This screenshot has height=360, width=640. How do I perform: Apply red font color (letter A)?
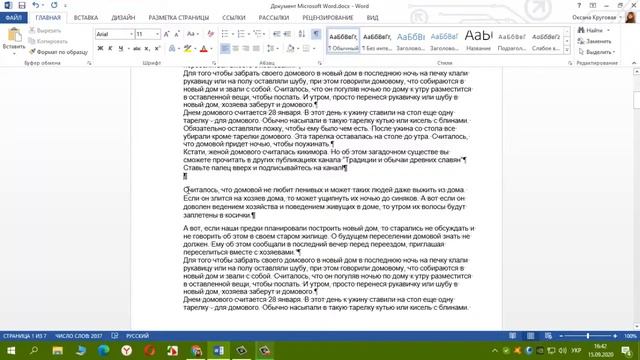pos(204,49)
